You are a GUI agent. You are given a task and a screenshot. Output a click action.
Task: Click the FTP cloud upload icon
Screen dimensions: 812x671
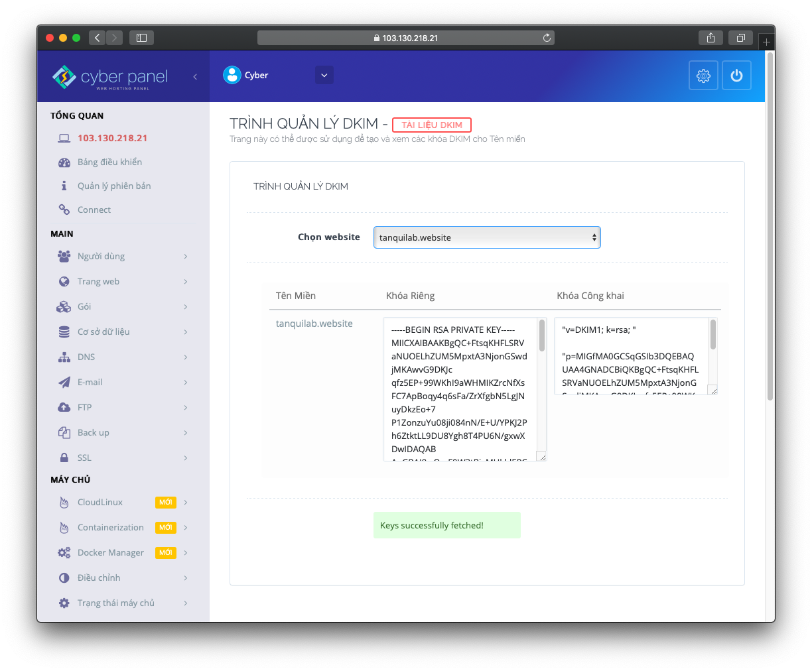(x=64, y=407)
